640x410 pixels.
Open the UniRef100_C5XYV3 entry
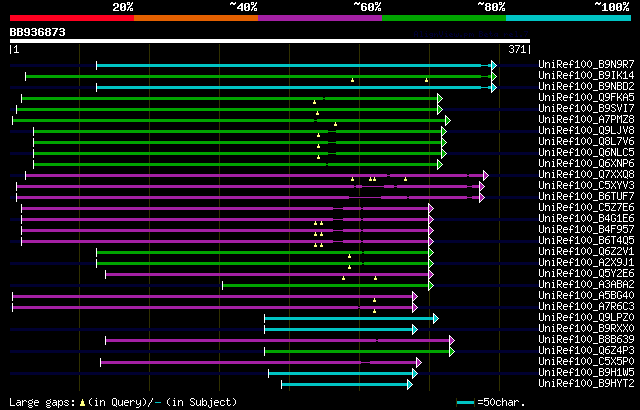pyautogui.click(x=586, y=186)
